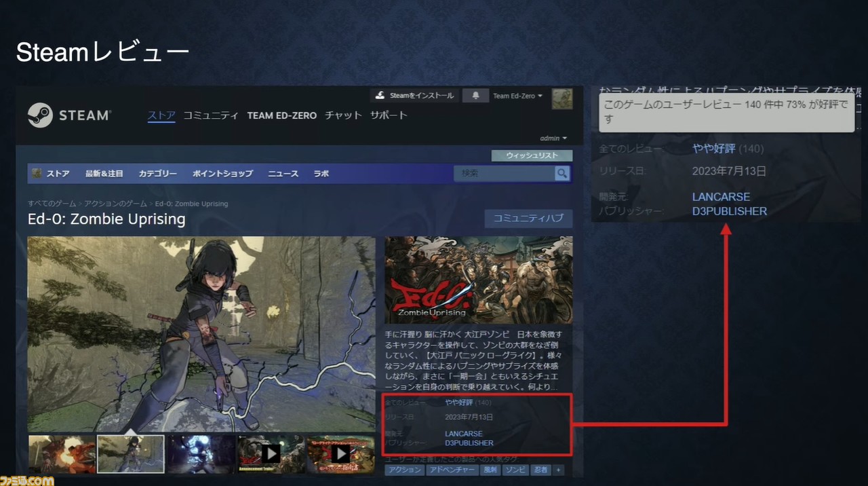Open the Team Ed-Zero account dropdown

pos(517,96)
